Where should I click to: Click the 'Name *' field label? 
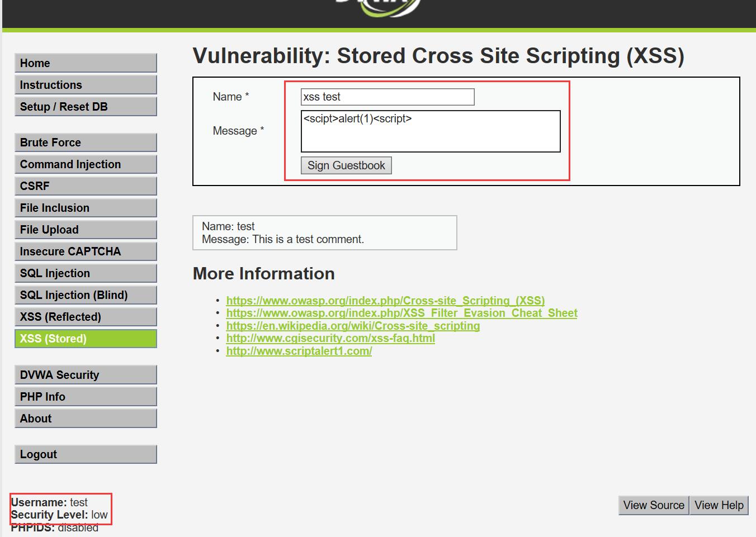pos(231,97)
